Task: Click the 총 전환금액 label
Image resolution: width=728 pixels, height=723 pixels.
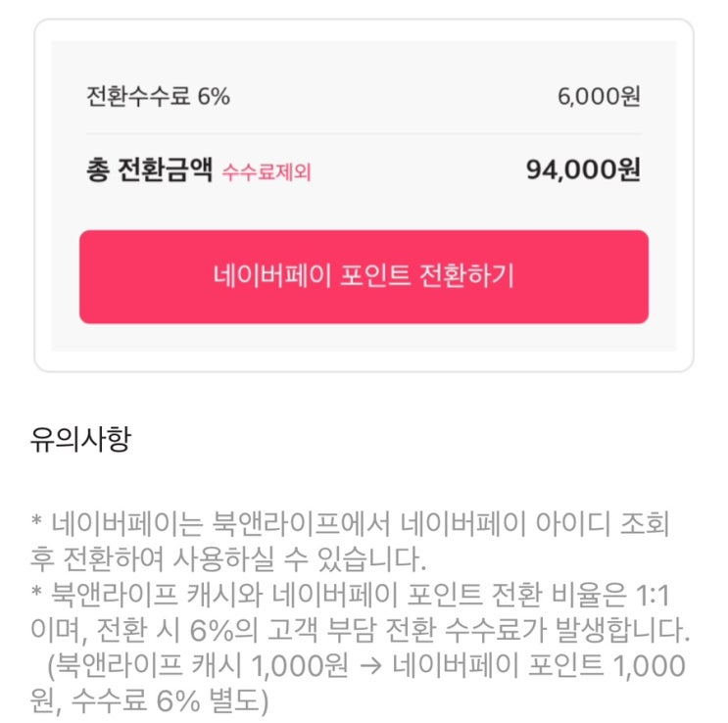Action: [x=149, y=171]
